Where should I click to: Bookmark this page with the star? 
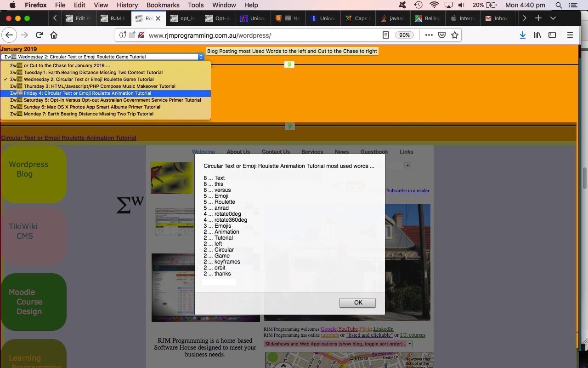click(x=454, y=35)
